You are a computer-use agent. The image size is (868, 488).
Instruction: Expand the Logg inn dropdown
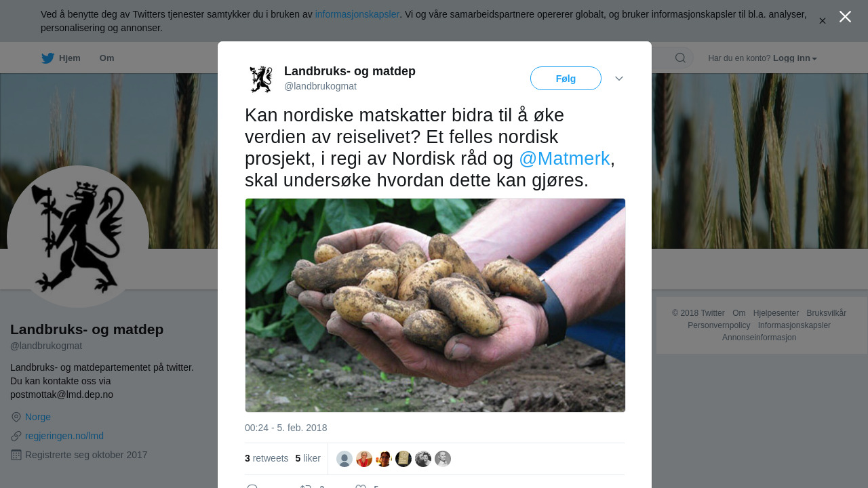795,58
